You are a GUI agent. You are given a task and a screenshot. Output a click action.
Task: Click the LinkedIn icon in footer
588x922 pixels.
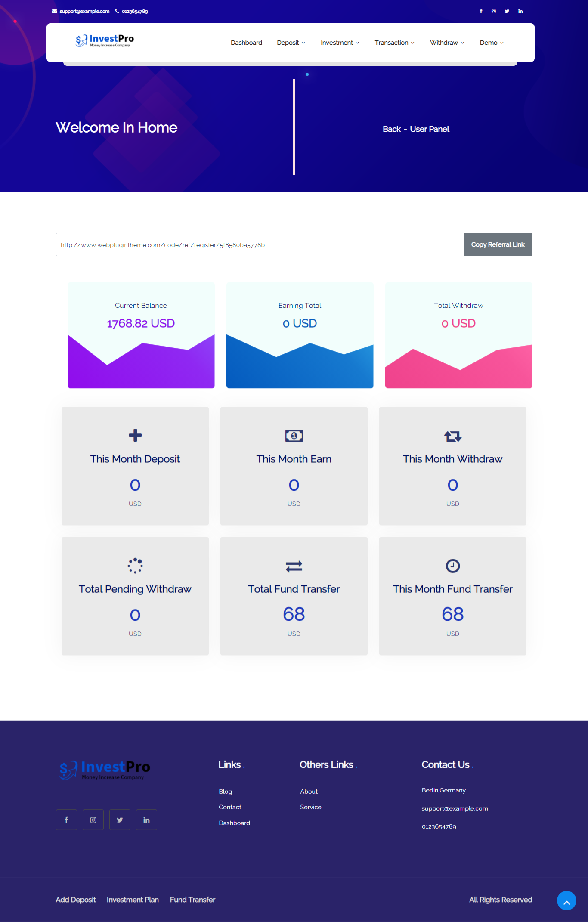click(146, 820)
